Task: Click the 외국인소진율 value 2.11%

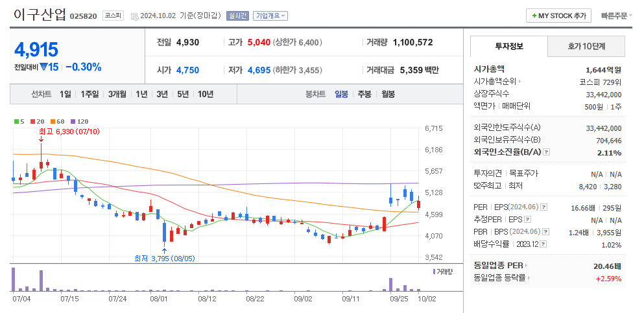Action: coord(609,152)
